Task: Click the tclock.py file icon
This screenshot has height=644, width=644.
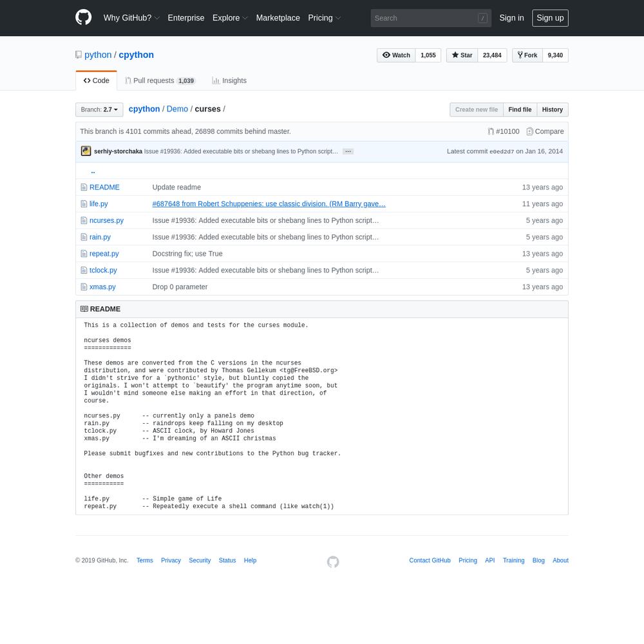Action: point(84,270)
